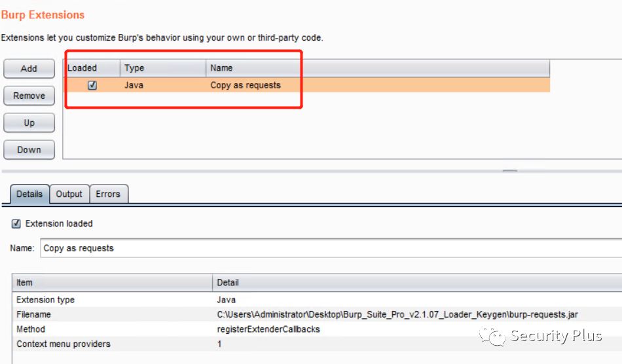Click the Java detail value for Extension type
This screenshot has height=364, width=622.
coord(226,300)
